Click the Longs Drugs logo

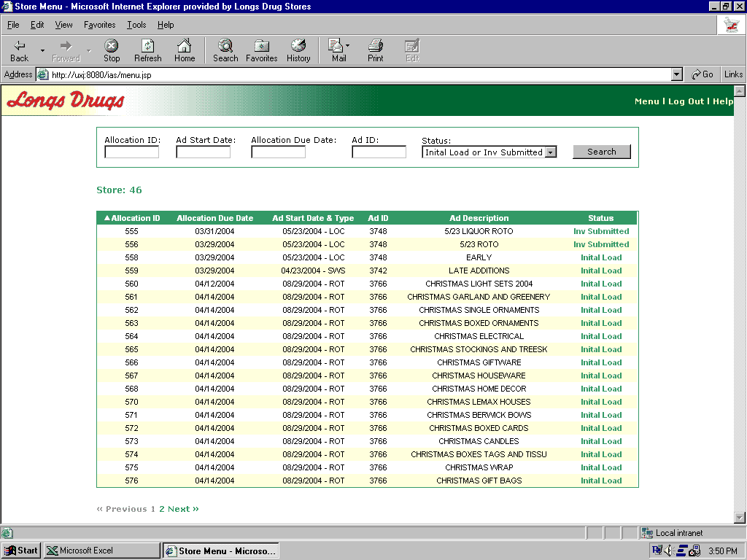tap(65, 101)
